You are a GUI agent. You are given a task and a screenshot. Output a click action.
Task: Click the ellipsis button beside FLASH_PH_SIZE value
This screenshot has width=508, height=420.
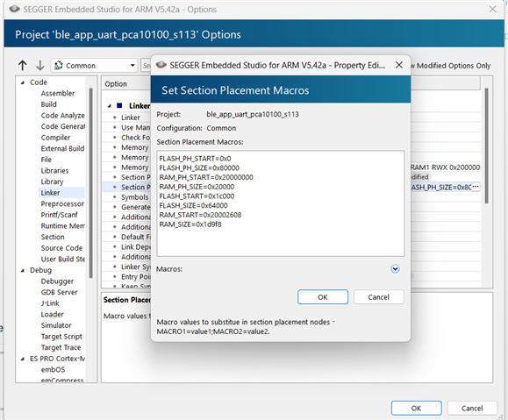click(x=476, y=187)
